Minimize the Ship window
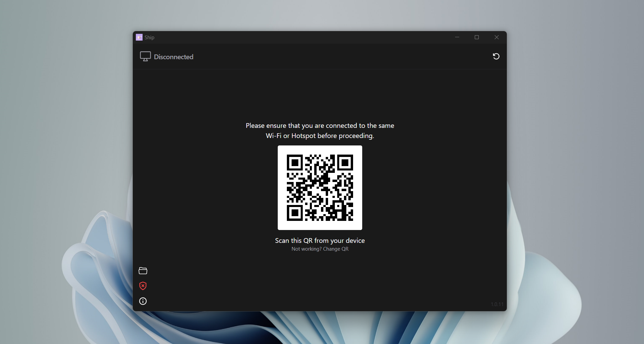644x344 pixels. (x=457, y=37)
